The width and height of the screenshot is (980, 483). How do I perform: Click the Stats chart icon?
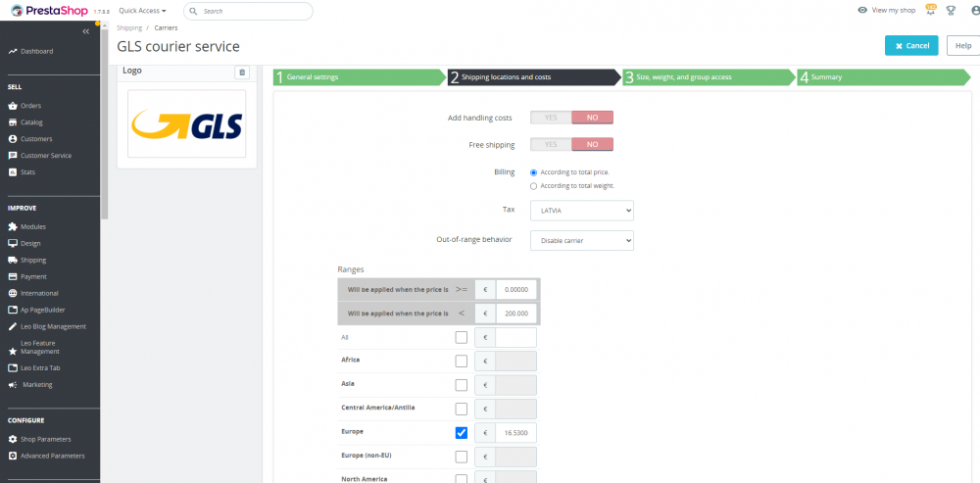13,171
